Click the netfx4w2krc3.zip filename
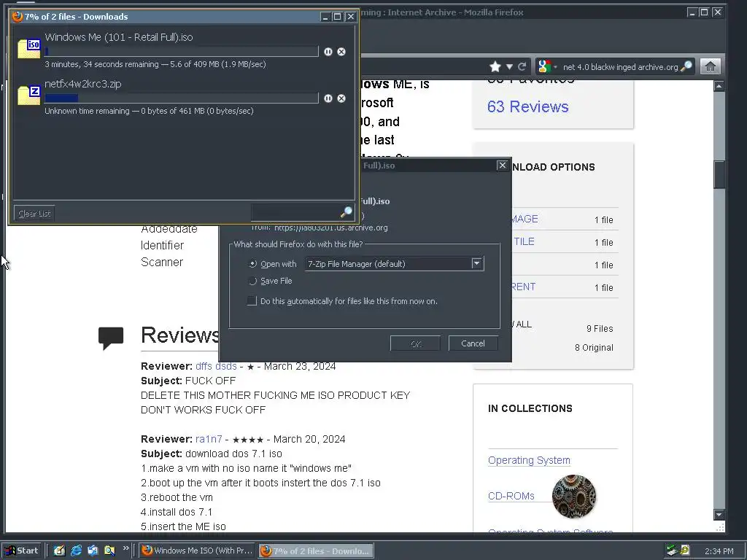The width and height of the screenshot is (747, 560). 83,84
